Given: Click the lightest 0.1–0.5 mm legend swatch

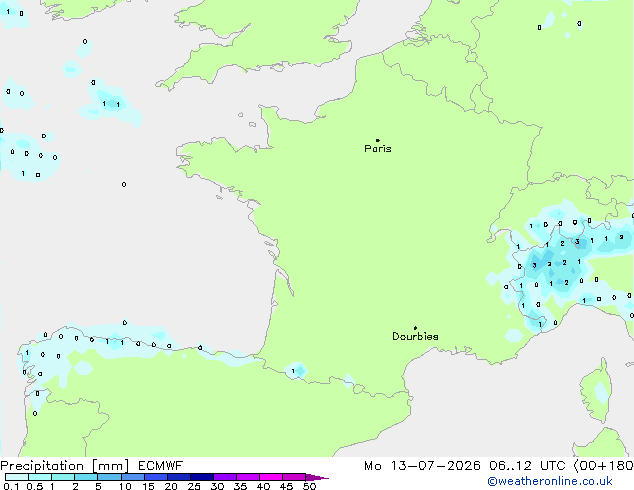Looking at the screenshot, I should coord(17,477).
